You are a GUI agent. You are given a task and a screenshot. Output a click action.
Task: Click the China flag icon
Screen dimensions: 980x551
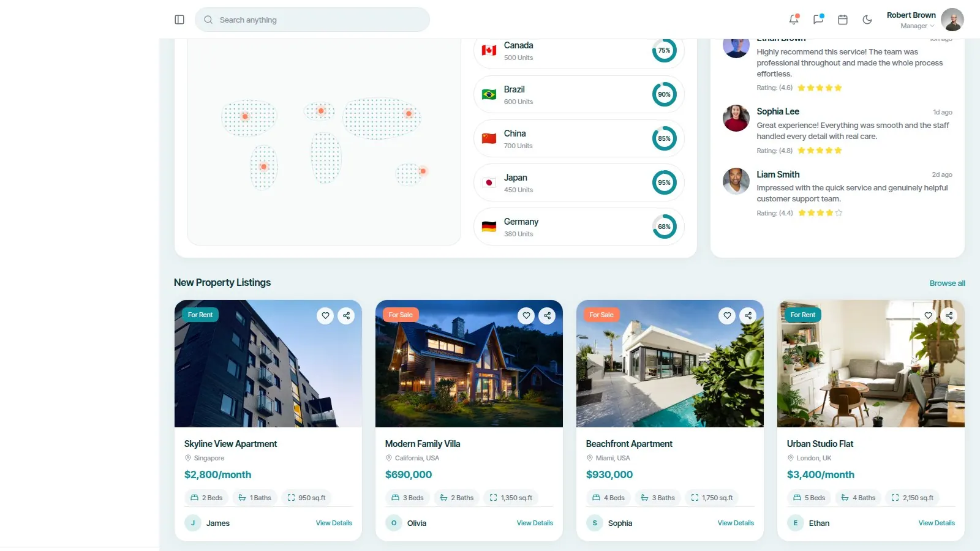coord(489,138)
